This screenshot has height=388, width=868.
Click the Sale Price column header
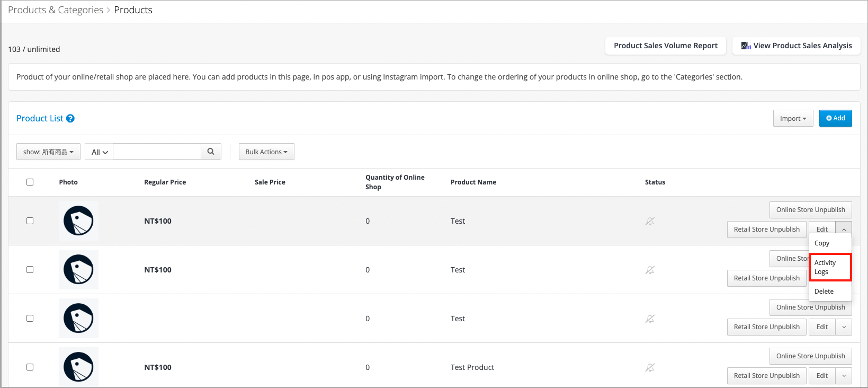[x=270, y=182]
